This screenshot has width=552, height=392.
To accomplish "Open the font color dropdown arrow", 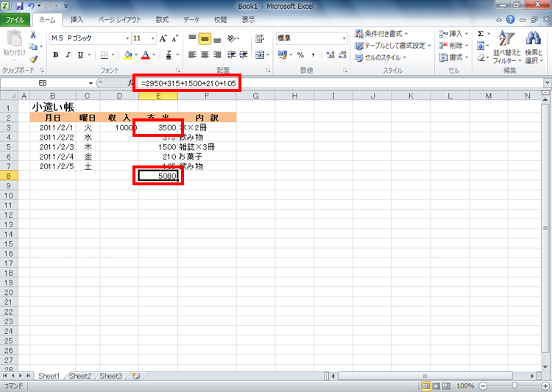I will click(x=154, y=55).
